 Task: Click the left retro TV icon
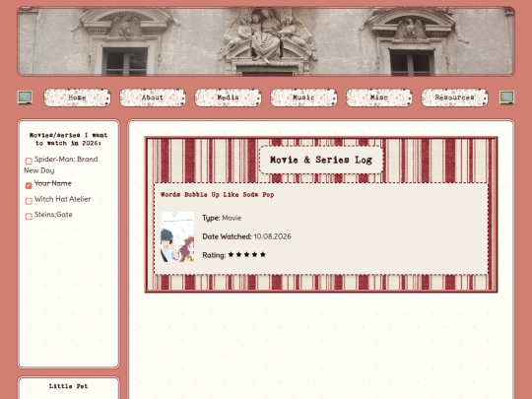[x=25, y=98]
